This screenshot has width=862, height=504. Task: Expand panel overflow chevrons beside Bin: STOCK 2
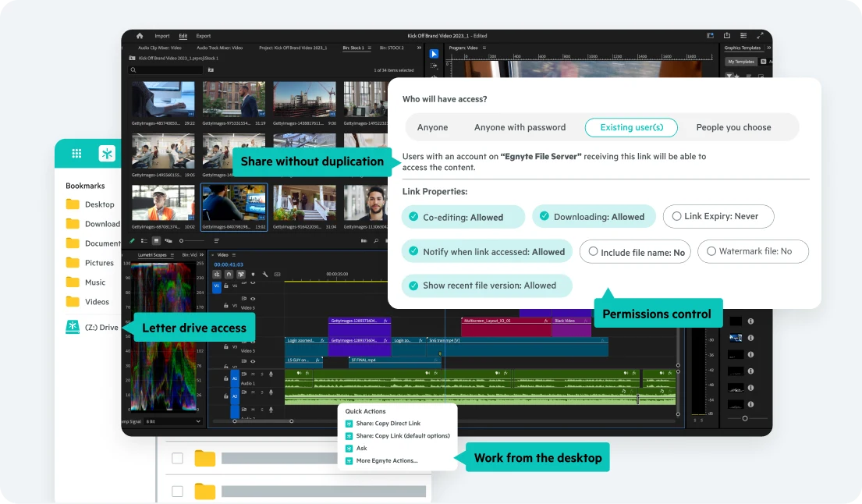tap(419, 48)
